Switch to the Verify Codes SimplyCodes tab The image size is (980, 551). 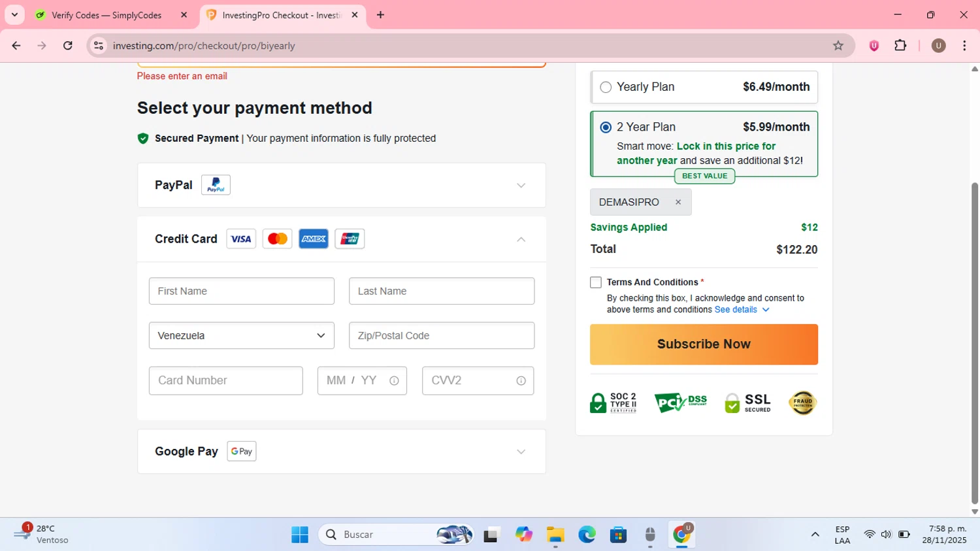point(106,15)
